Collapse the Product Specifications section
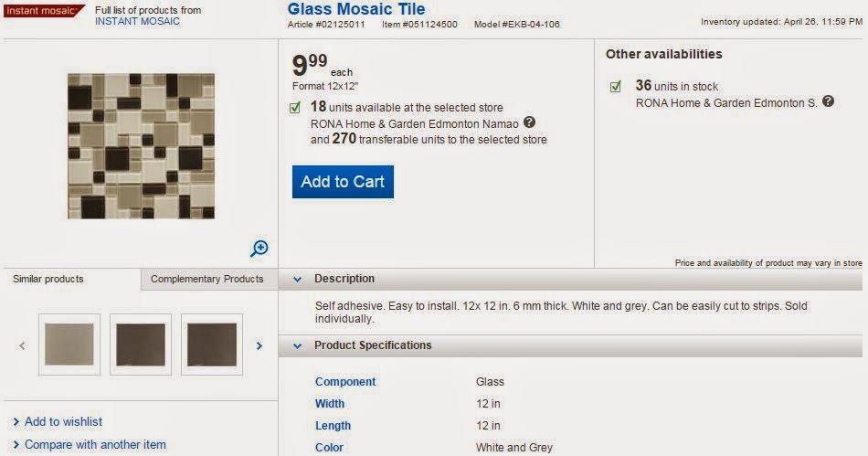The width and height of the screenshot is (868, 456). [297, 345]
